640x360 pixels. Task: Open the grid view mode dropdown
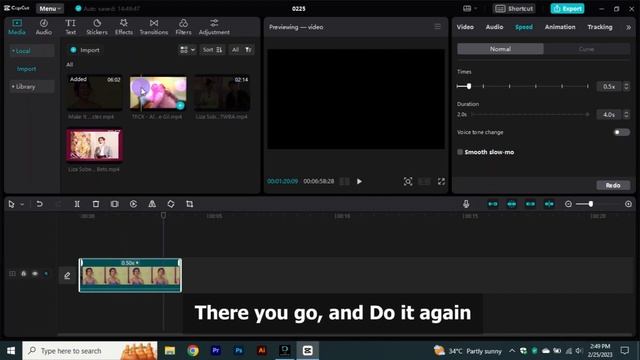point(187,50)
